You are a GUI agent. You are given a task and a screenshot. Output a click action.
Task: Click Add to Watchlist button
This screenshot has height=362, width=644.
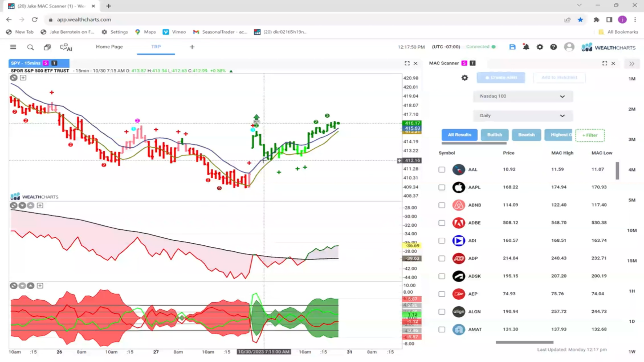559,78
